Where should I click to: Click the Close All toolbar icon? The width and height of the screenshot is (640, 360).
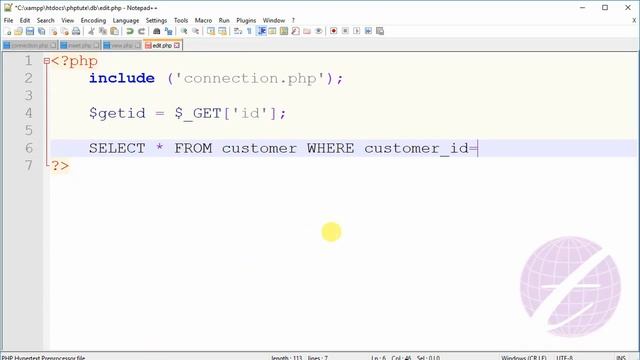[x=64, y=31]
